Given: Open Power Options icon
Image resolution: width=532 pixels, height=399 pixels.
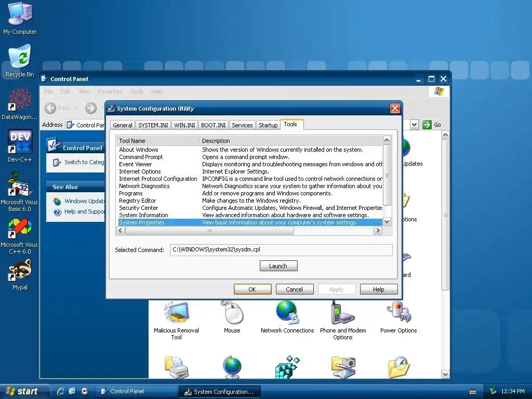Looking at the screenshot, I should coord(398,317).
